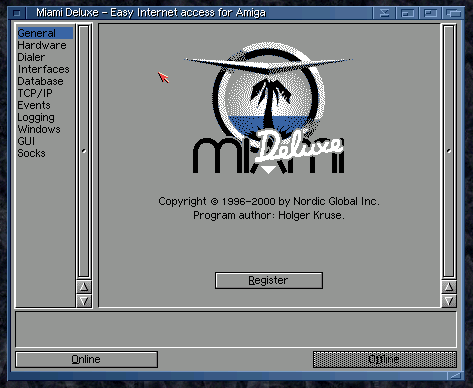Click the Register button
The width and height of the screenshot is (473, 388).
[x=269, y=280]
